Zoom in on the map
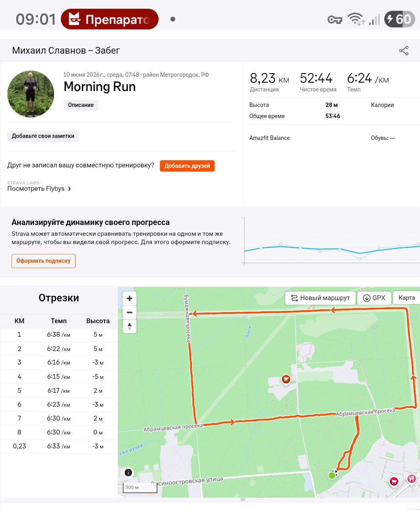 [x=130, y=299]
